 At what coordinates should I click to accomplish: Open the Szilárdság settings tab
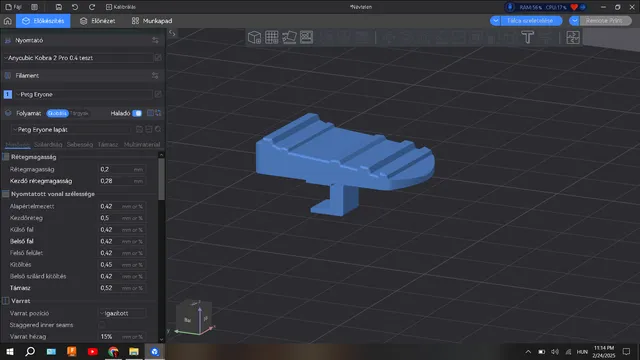(x=48, y=144)
